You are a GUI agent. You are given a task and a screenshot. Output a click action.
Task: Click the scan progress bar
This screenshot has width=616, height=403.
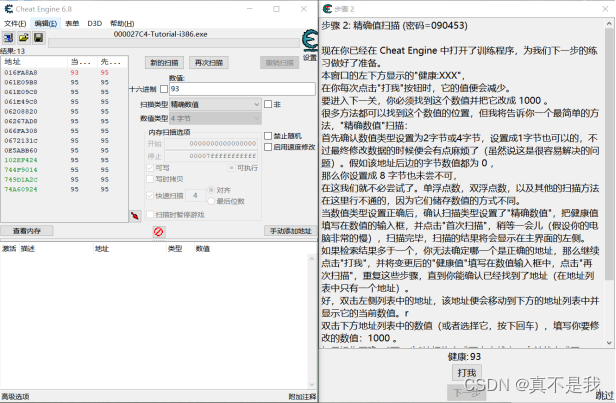click(x=174, y=43)
